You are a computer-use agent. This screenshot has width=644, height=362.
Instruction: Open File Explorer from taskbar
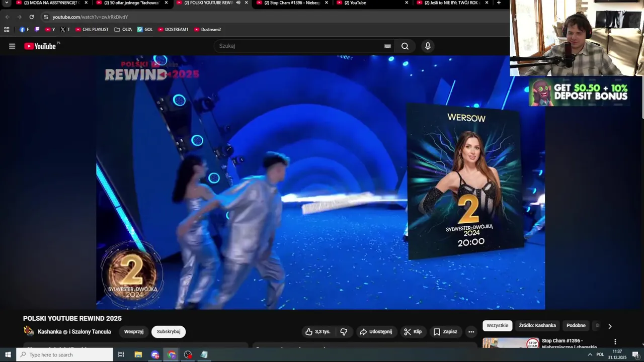click(138, 354)
